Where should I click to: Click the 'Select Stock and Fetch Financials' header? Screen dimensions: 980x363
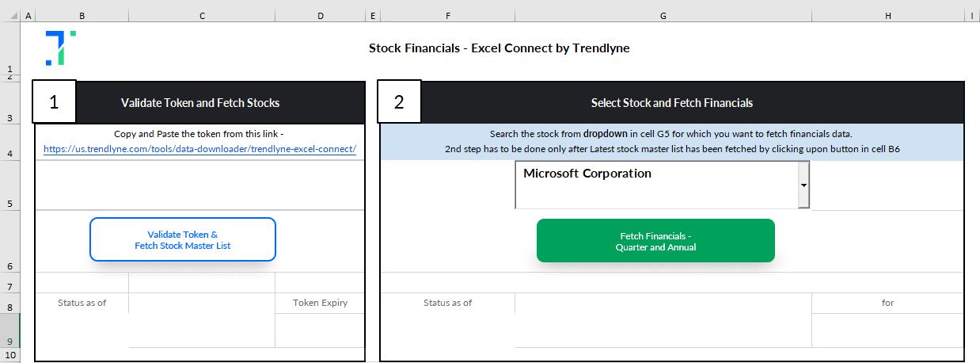[672, 103]
